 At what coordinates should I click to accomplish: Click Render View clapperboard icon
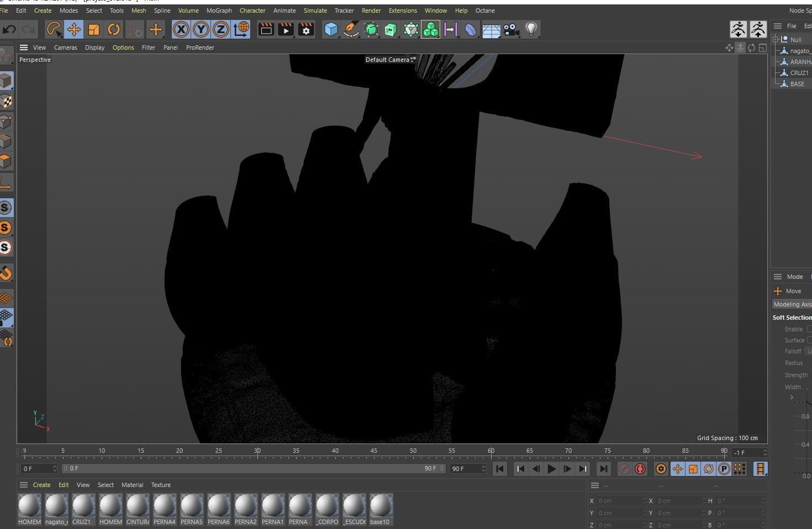pos(266,29)
